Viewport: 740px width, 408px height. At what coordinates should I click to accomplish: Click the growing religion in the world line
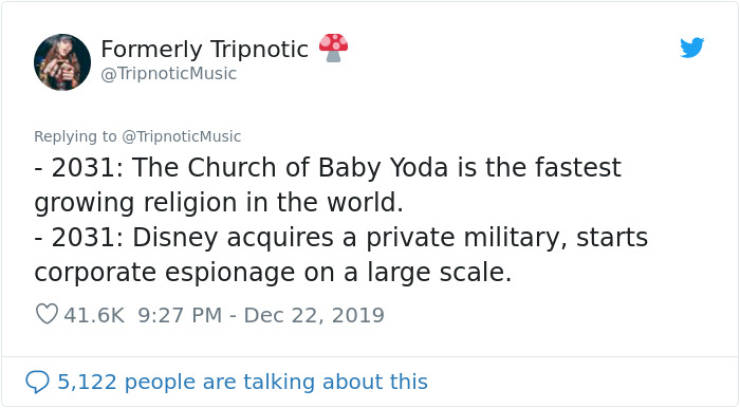click(x=218, y=202)
